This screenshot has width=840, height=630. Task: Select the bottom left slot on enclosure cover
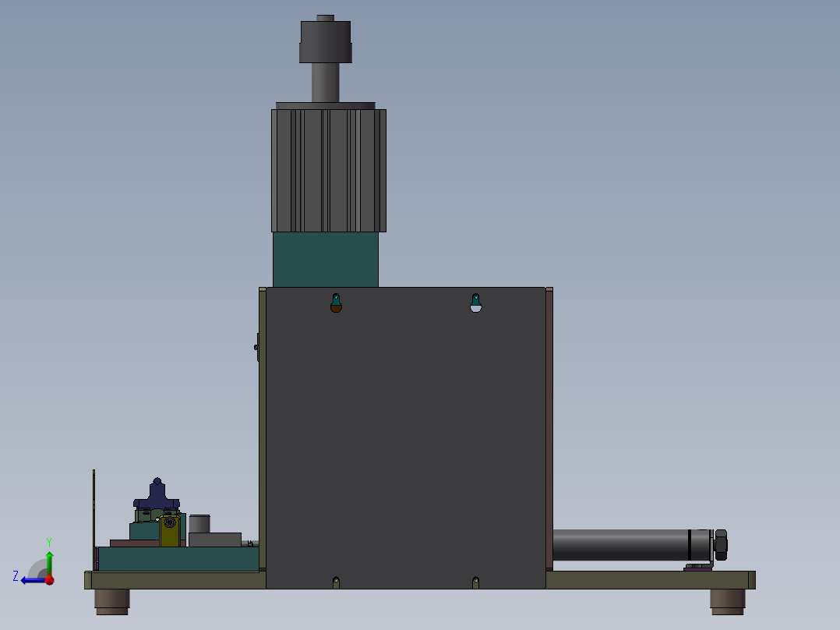pyautogui.click(x=336, y=582)
